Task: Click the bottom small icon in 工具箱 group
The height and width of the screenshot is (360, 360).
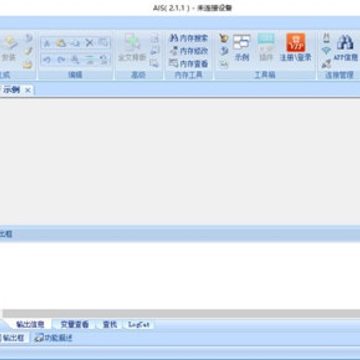Action: coord(224,64)
